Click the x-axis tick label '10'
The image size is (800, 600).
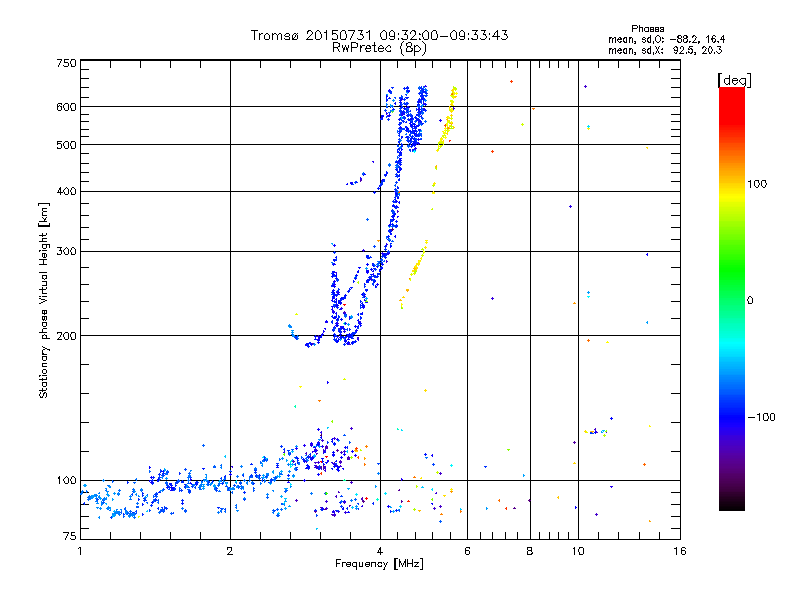[578, 551]
